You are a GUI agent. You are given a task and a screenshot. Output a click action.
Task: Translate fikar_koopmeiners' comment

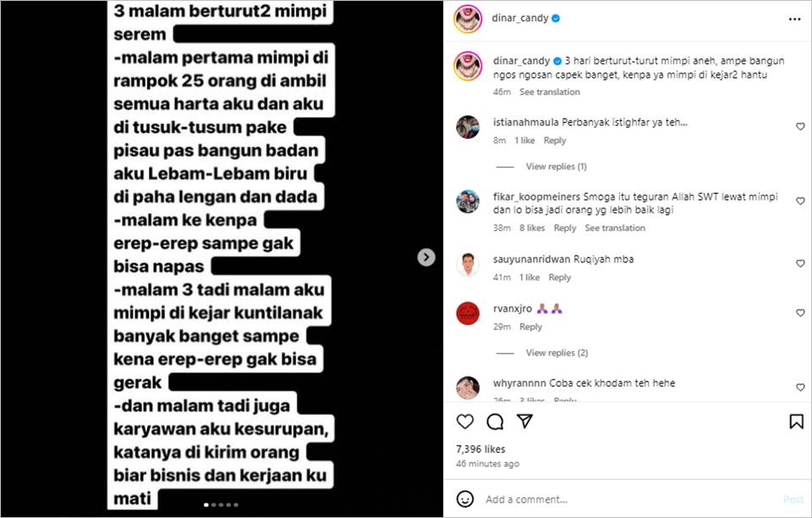(615, 228)
